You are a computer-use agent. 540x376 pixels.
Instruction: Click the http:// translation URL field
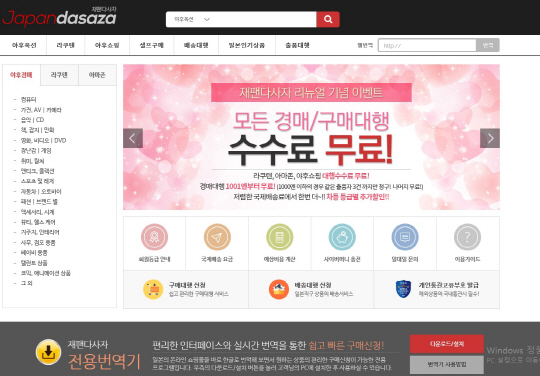click(427, 45)
